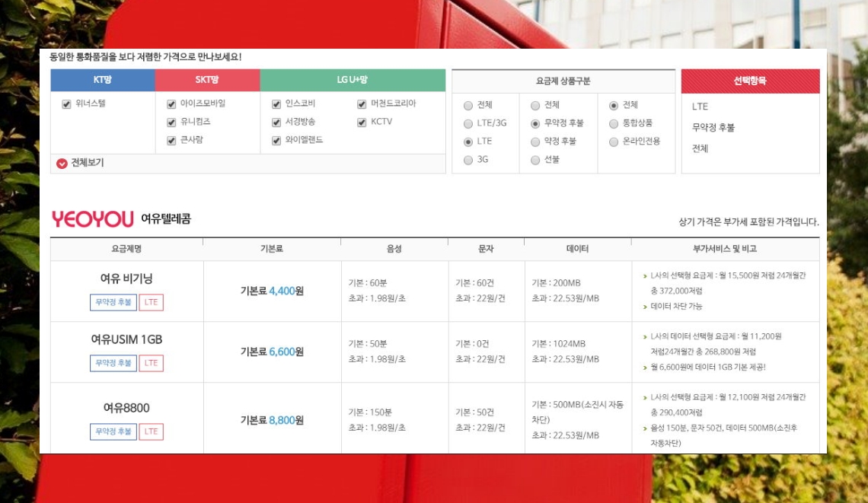Click LTE badge under 여유 비기닝
868x503 pixels.
(x=151, y=302)
